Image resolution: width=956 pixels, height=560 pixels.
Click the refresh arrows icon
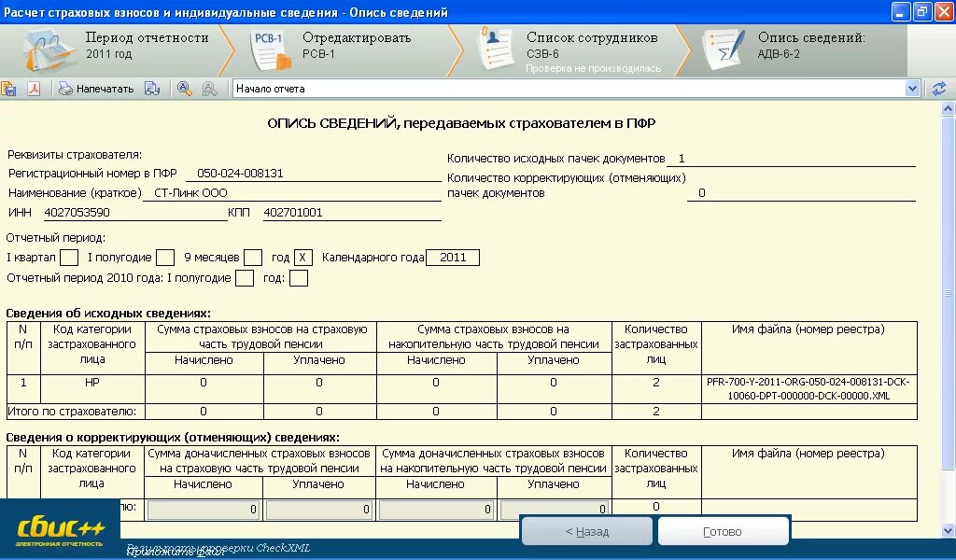939,89
